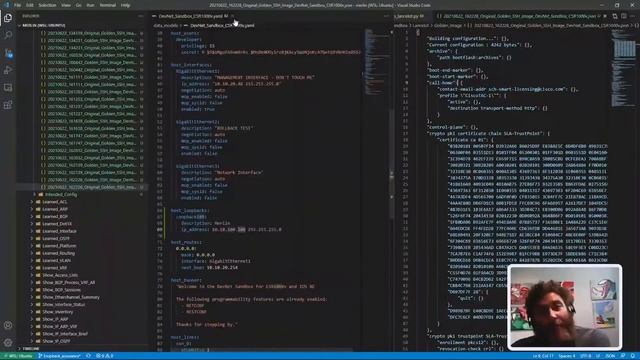The image size is (640, 360).
Task: Click the UTF-8 encoding indicator
Action: pos(585,356)
